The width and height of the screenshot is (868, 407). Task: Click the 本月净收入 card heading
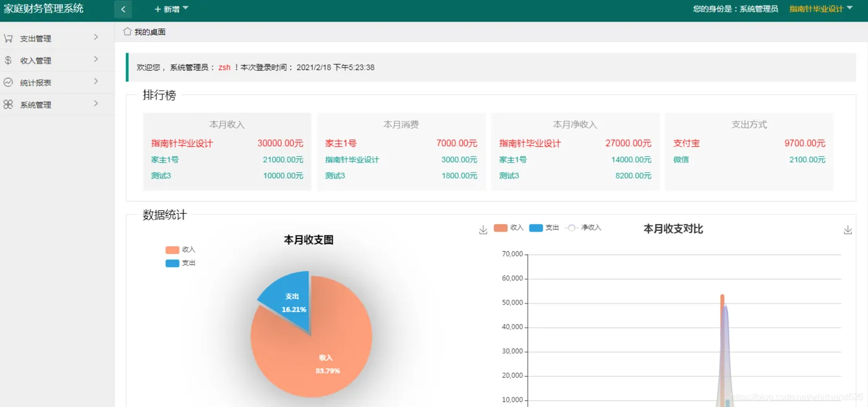tap(575, 125)
